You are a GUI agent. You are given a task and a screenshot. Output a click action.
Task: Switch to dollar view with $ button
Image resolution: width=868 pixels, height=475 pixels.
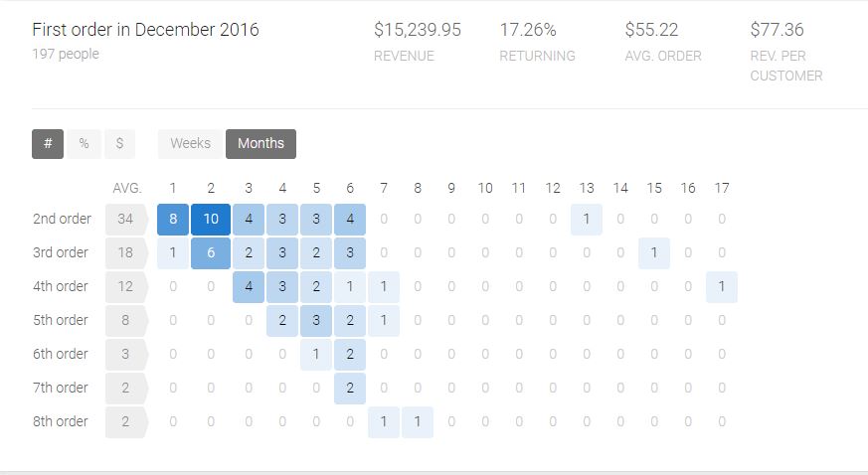[x=119, y=144]
